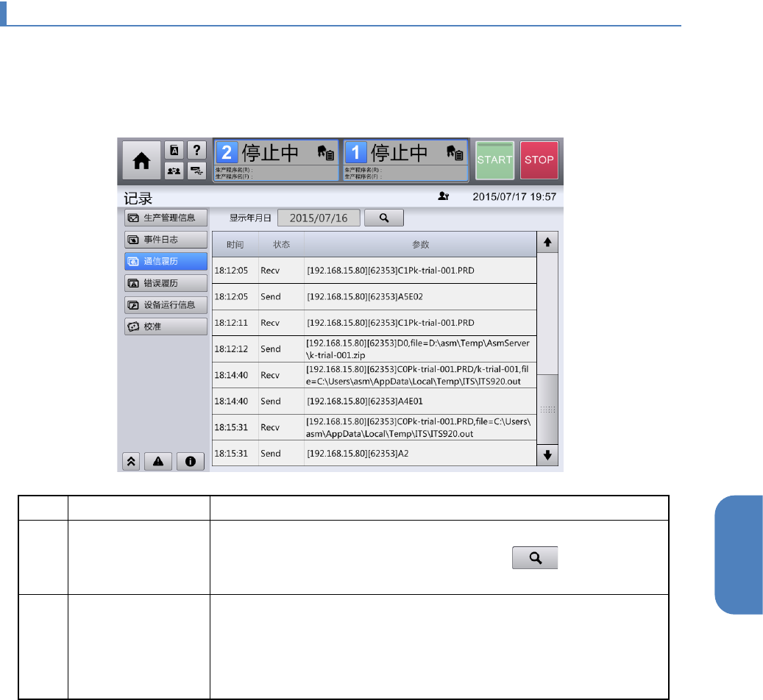Select the log row ending in A5E02

(375, 297)
